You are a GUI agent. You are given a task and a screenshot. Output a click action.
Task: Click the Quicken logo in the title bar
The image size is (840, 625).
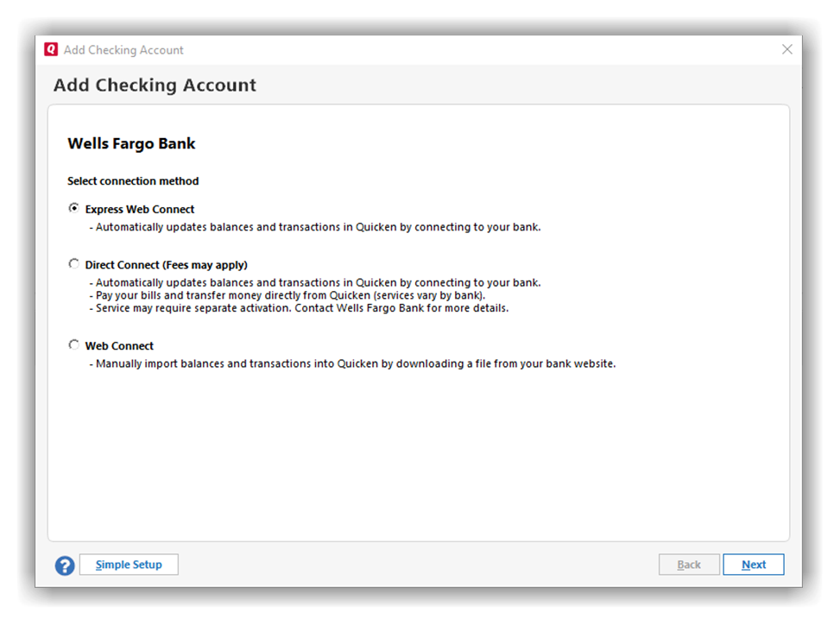[x=51, y=50]
